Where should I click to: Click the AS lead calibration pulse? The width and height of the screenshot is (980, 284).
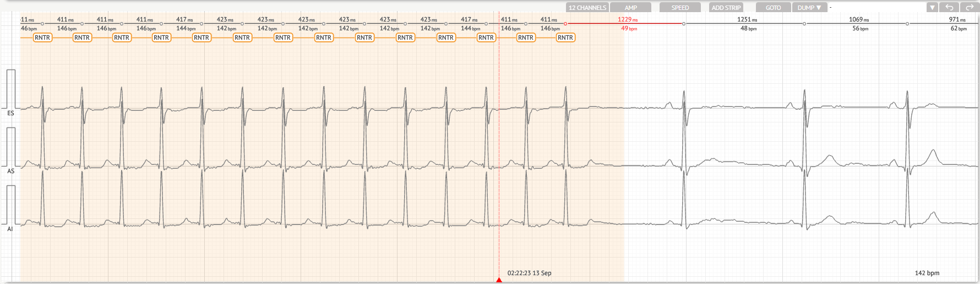pyautogui.click(x=11, y=146)
